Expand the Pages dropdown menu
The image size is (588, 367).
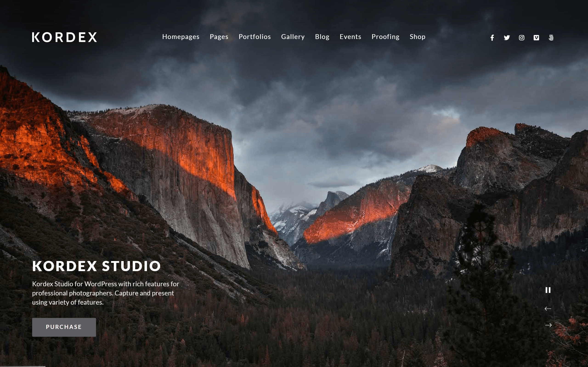219,37
